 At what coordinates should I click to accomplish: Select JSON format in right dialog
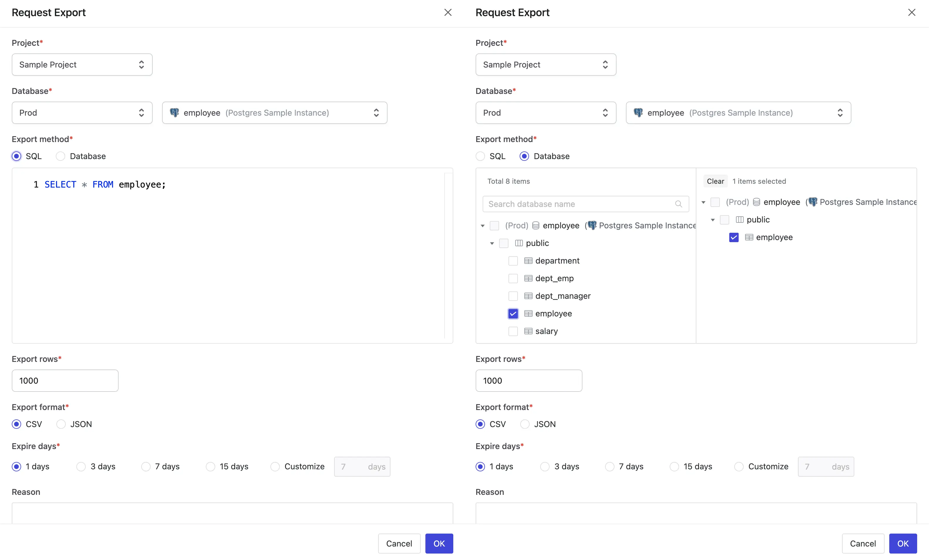click(x=525, y=424)
